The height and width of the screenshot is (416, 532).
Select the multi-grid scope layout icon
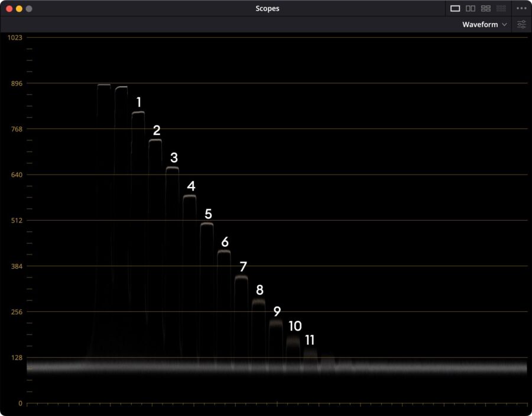coord(502,8)
